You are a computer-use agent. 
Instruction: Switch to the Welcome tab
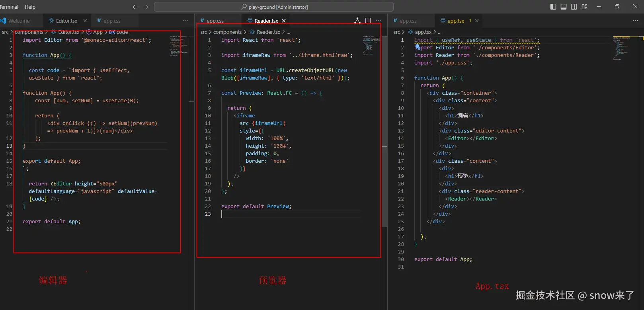pos(19,21)
